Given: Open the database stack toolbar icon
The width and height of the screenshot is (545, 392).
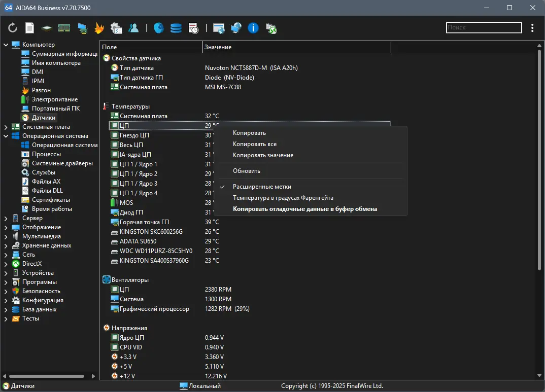Looking at the screenshot, I should pyautogui.click(x=176, y=28).
